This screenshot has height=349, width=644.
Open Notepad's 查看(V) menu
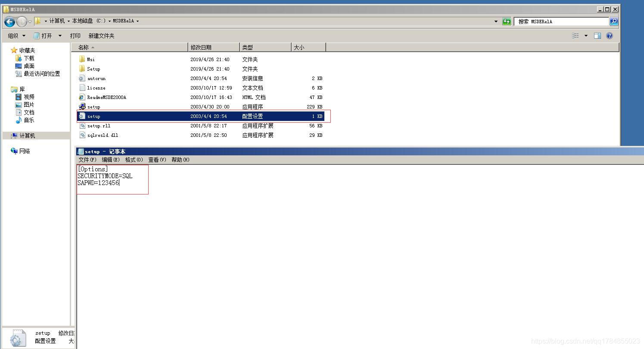[157, 160]
